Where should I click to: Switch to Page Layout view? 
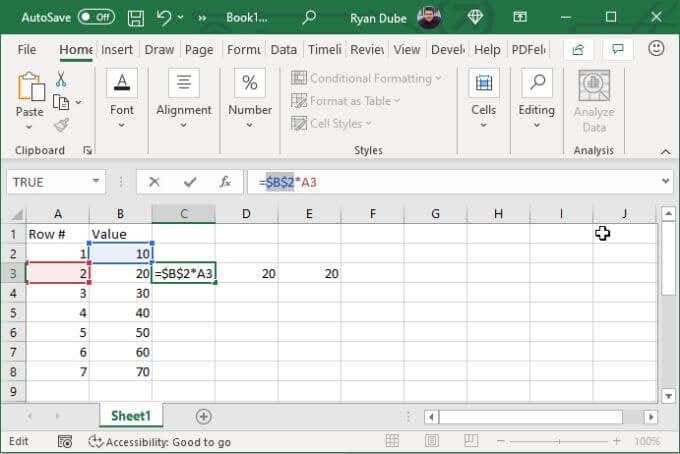(x=432, y=441)
